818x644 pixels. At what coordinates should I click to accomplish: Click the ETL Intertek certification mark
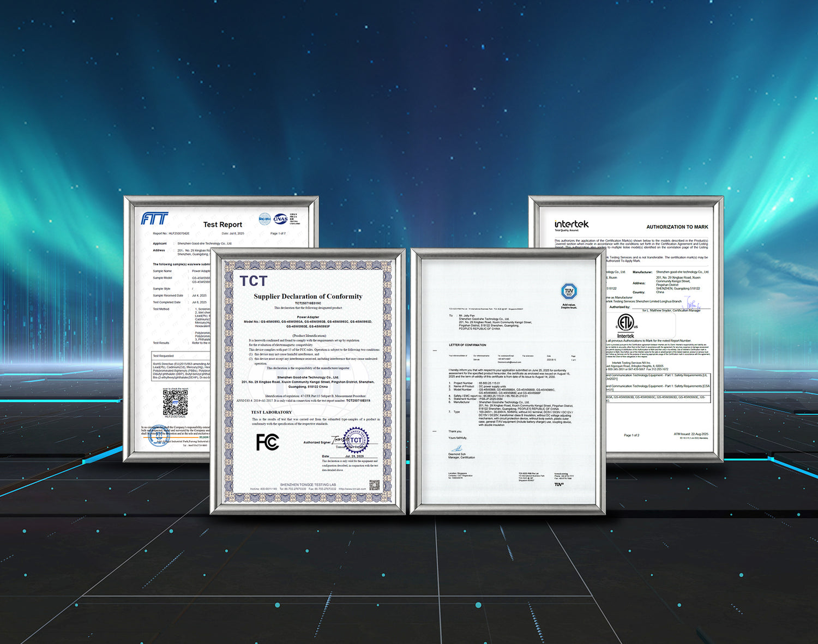click(x=625, y=323)
